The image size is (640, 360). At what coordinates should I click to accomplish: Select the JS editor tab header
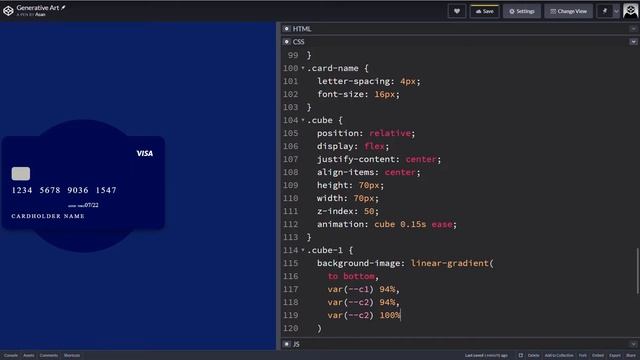(x=296, y=344)
